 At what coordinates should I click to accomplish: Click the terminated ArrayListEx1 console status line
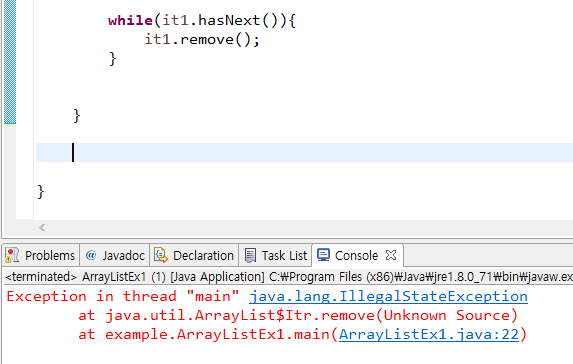pyautogui.click(x=289, y=277)
